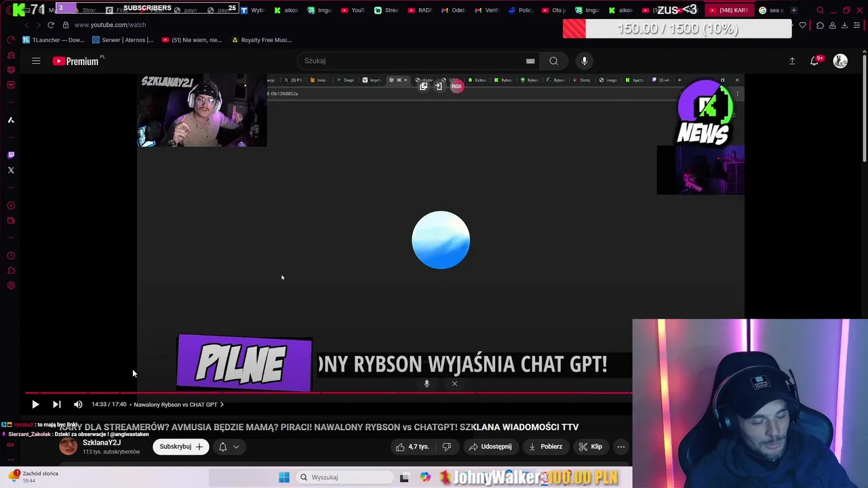Click the Windows Start button in taskbar
This screenshot has width=868, height=488.
[x=284, y=477]
